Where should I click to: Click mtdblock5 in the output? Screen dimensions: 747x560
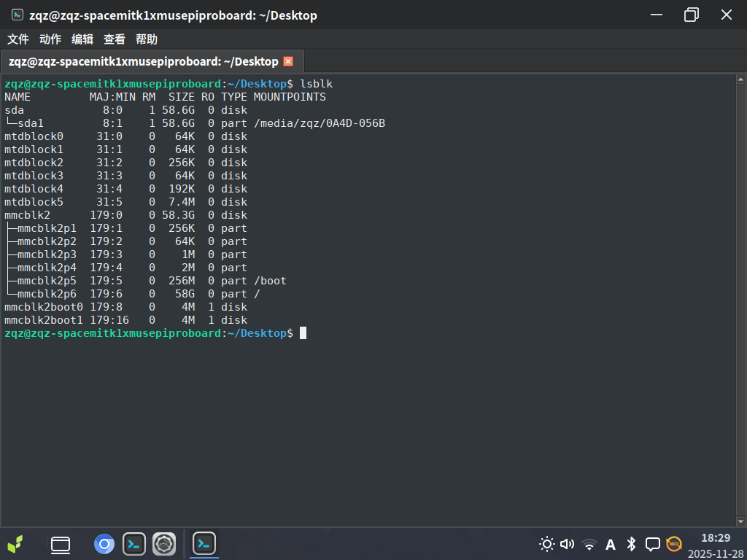[x=34, y=202]
